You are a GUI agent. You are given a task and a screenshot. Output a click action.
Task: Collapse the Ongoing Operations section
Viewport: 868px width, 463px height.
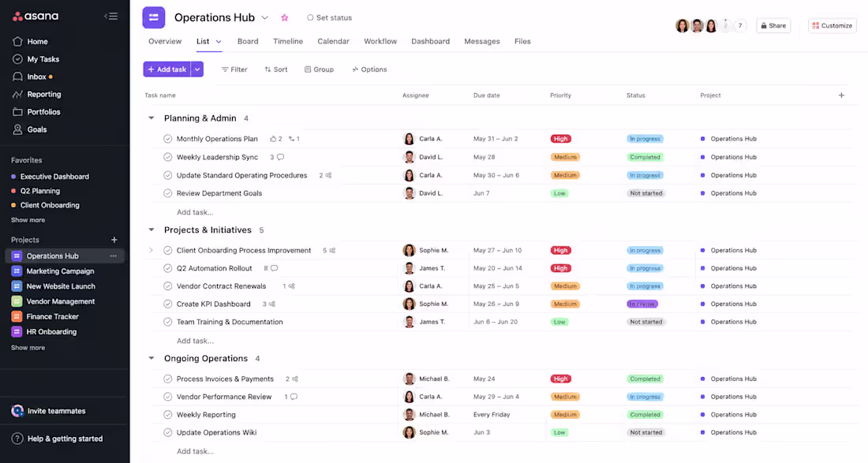pos(152,358)
